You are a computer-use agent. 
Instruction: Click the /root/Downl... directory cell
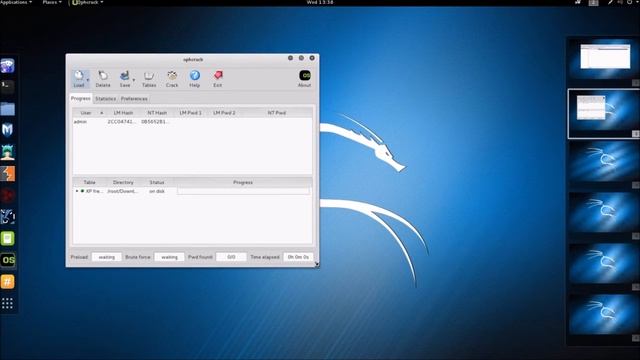pyautogui.click(x=122, y=191)
